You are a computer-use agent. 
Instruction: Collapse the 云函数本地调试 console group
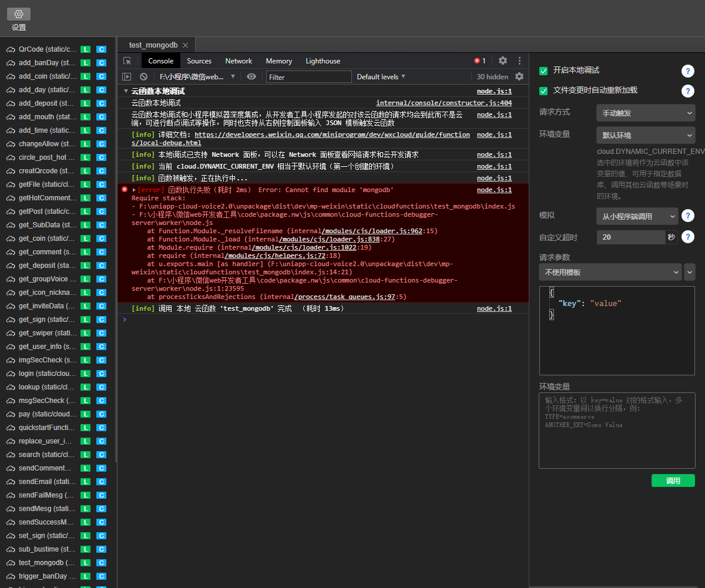click(x=126, y=92)
